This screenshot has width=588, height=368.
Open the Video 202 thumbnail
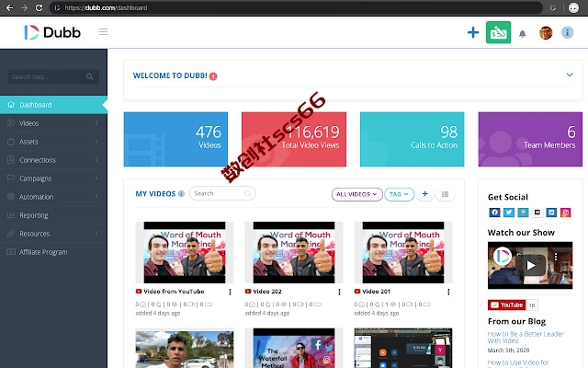294,252
